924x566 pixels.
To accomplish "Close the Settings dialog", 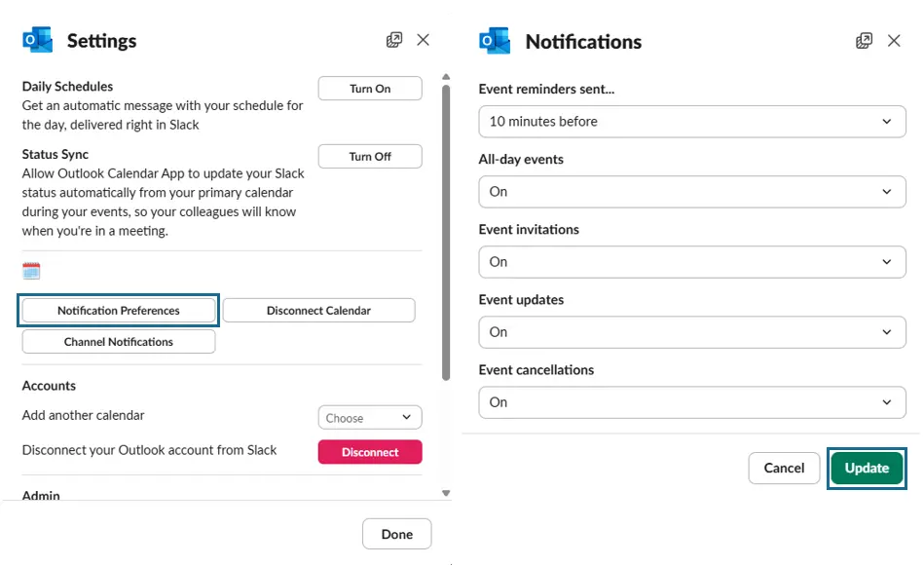I will coord(424,40).
